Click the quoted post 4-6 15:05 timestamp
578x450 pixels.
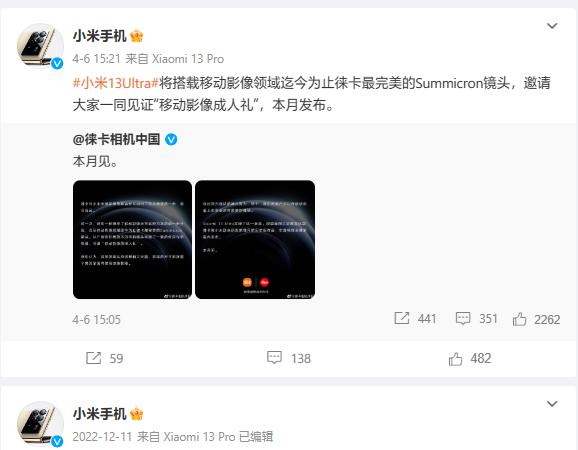pyautogui.click(x=97, y=320)
